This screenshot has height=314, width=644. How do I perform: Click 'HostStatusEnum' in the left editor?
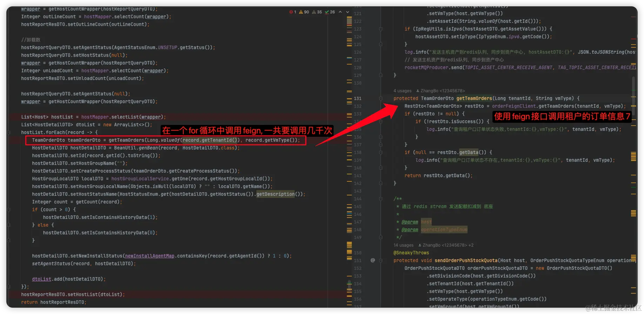coord(139,194)
